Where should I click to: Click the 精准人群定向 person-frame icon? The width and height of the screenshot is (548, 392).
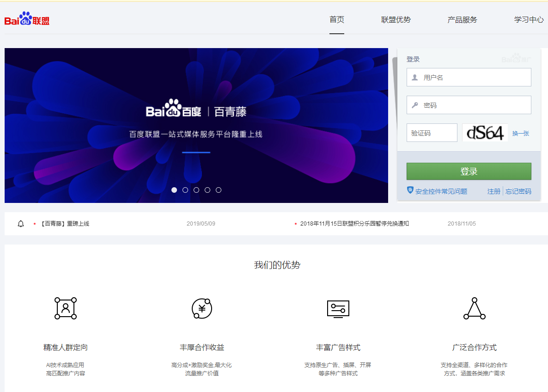(66, 308)
